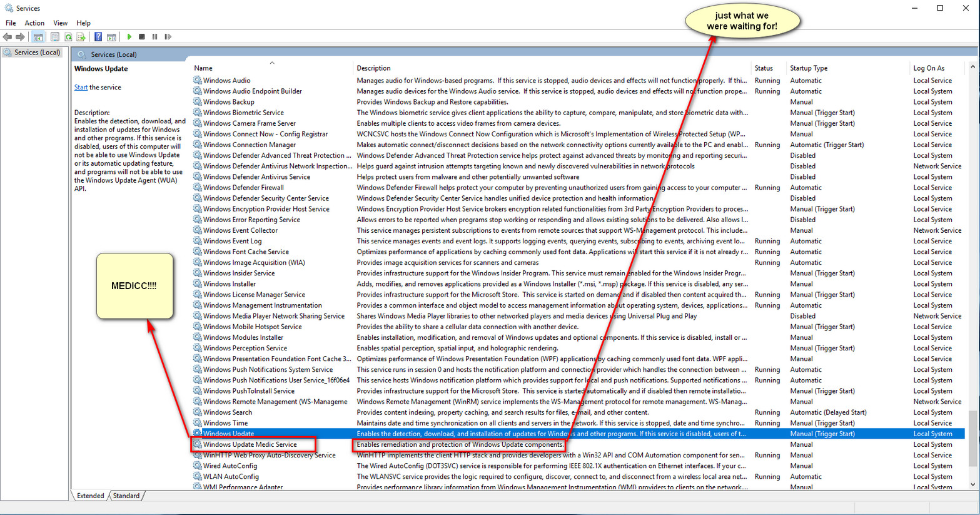Toggle the Show/Hide Action Pane icon
The width and height of the screenshot is (980, 515).
point(111,37)
